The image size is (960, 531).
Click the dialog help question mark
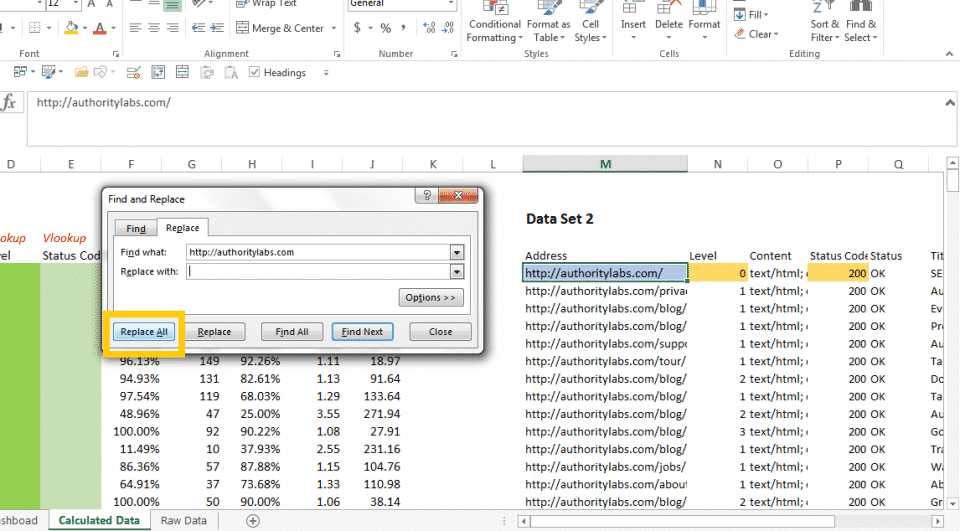point(427,195)
